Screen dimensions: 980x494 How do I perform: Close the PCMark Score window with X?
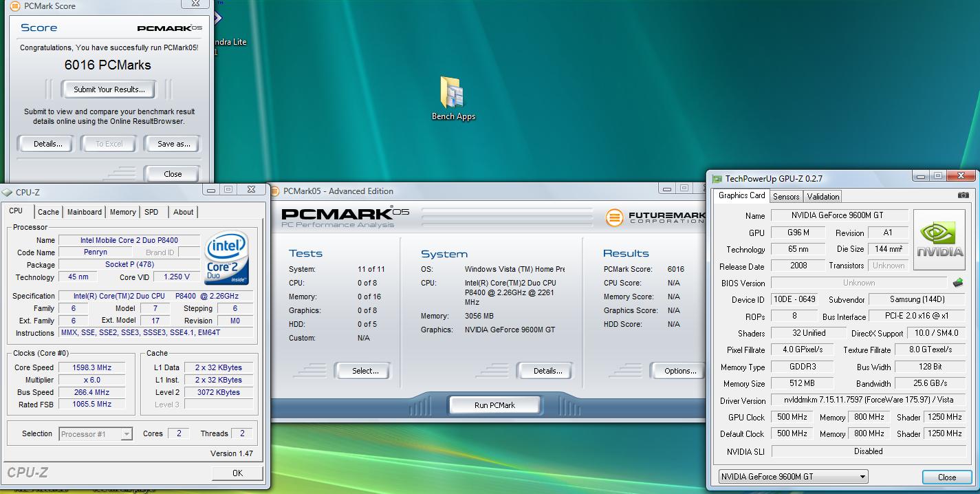point(195,3)
